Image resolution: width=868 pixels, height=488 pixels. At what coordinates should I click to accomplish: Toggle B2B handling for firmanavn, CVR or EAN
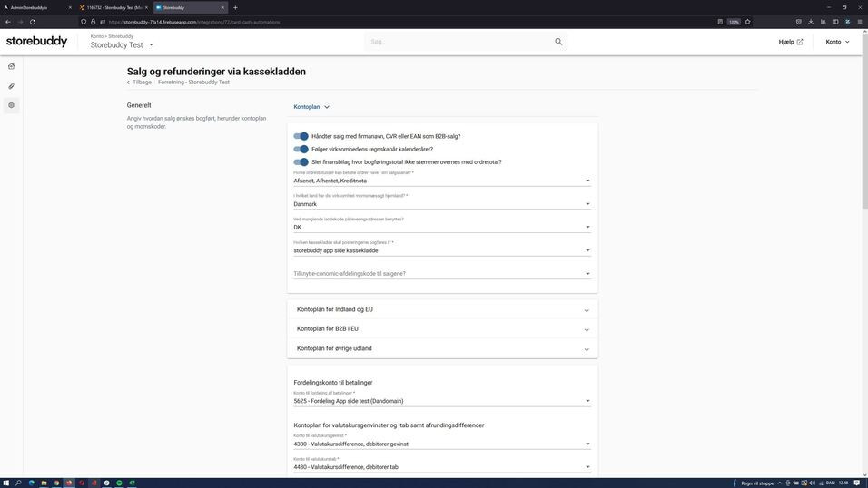tap(301, 136)
